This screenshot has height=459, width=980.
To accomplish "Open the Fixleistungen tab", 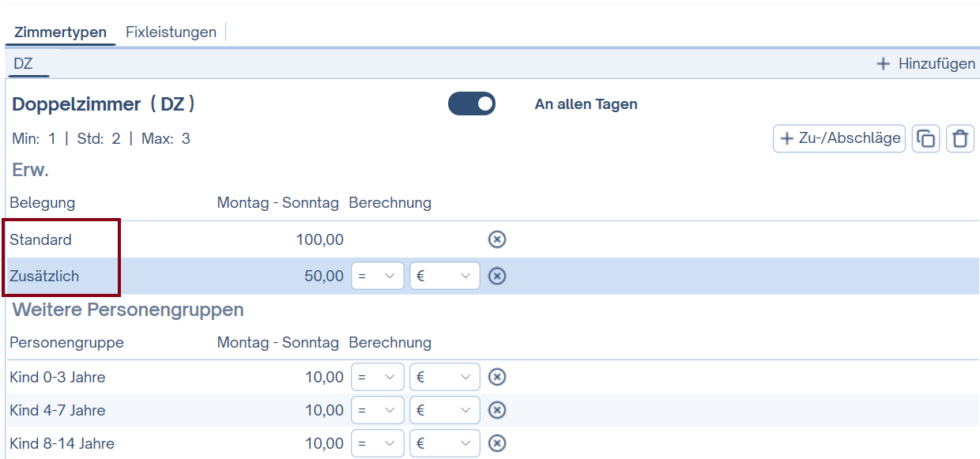I will tap(171, 32).
